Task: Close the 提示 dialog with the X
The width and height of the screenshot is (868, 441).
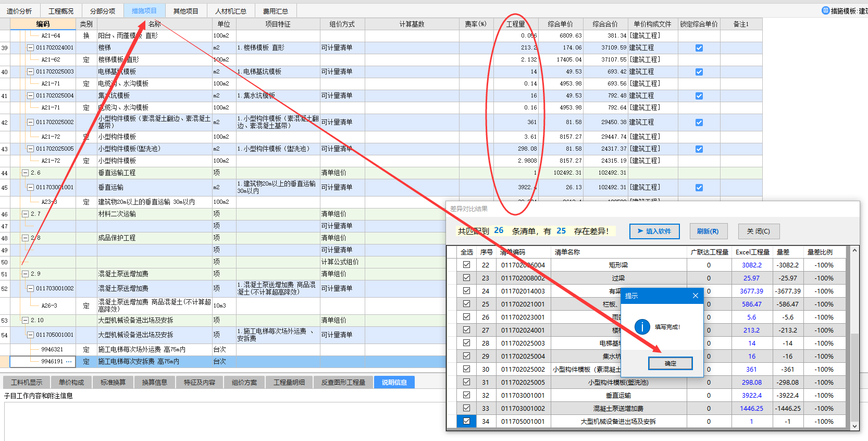Action: pos(695,296)
